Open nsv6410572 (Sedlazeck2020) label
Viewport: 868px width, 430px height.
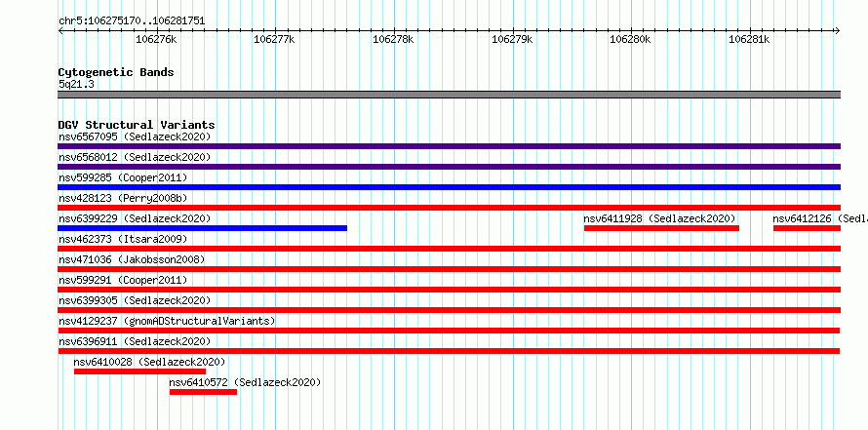click(x=245, y=382)
